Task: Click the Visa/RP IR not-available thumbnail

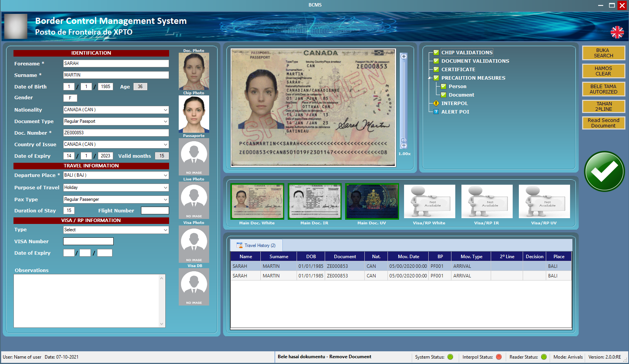Action: [487, 201]
